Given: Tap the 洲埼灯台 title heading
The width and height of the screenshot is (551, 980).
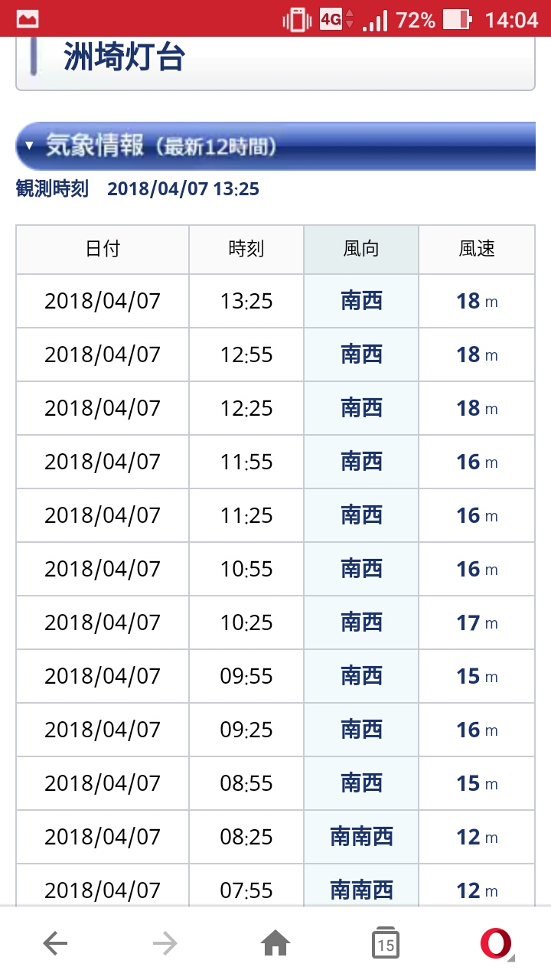Looking at the screenshot, I should click(124, 58).
